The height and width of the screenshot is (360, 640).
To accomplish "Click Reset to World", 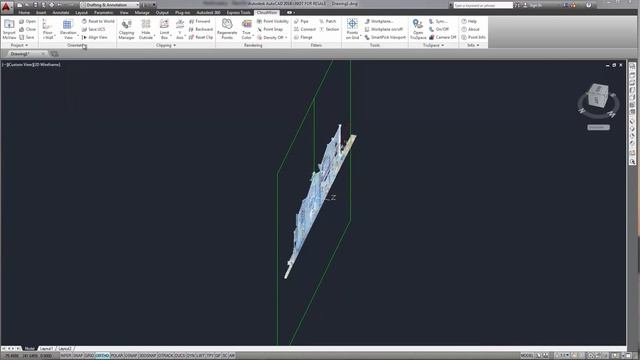I will tap(98, 21).
